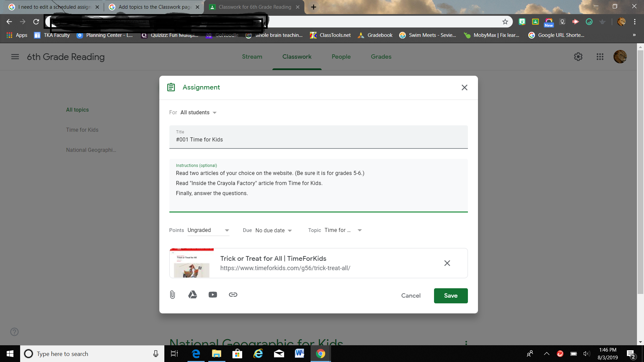Insert a link attachment
The width and height of the screenshot is (644, 362).
233,295
